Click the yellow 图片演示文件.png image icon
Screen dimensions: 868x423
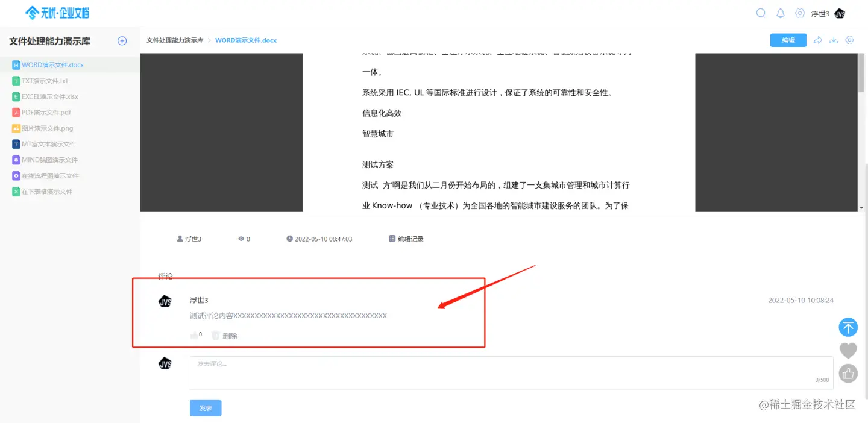16,128
